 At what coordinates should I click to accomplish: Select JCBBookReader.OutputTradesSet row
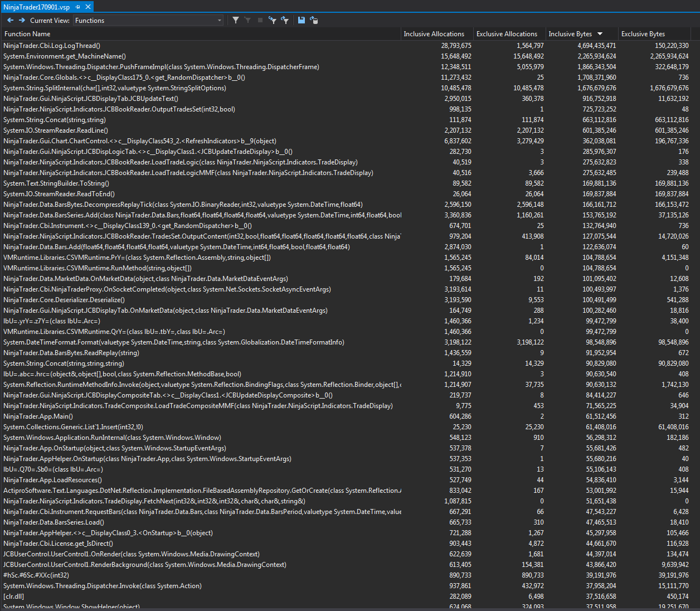tap(346, 109)
